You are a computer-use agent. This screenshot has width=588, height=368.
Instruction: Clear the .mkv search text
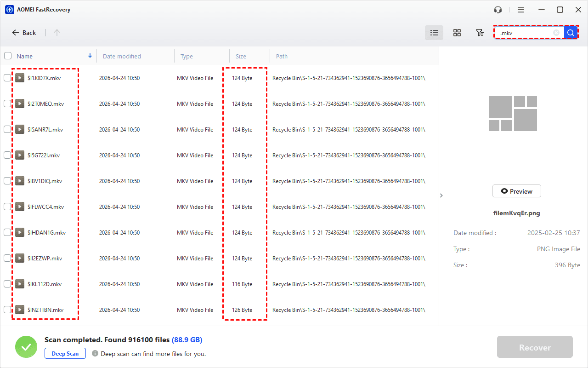[x=556, y=33]
